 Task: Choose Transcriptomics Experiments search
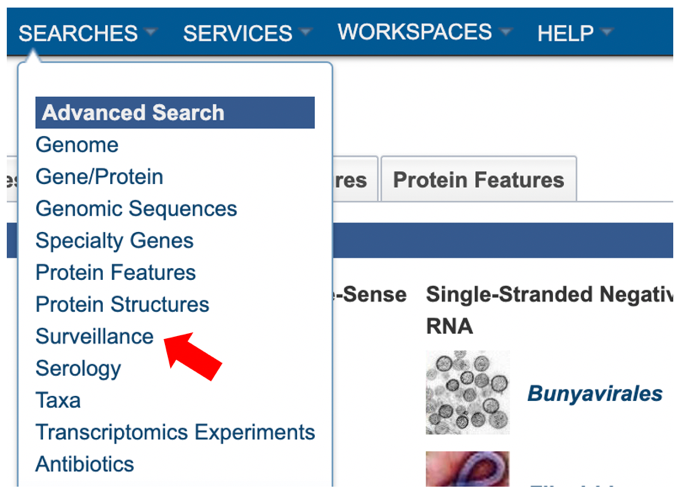click(175, 433)
